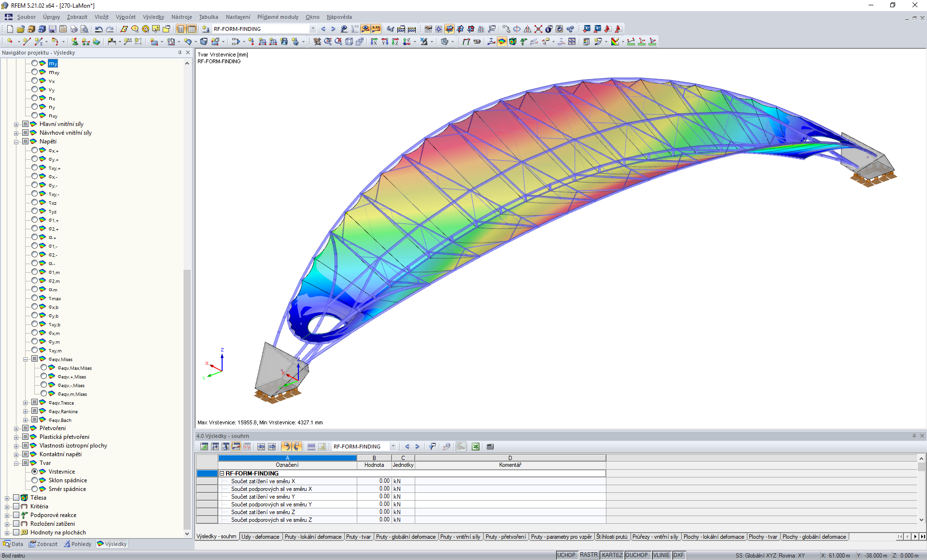This screenshot has width=927, height=560.
Task: Select the σeqv,Max,Mises radio option
Action: pos(44,368)
